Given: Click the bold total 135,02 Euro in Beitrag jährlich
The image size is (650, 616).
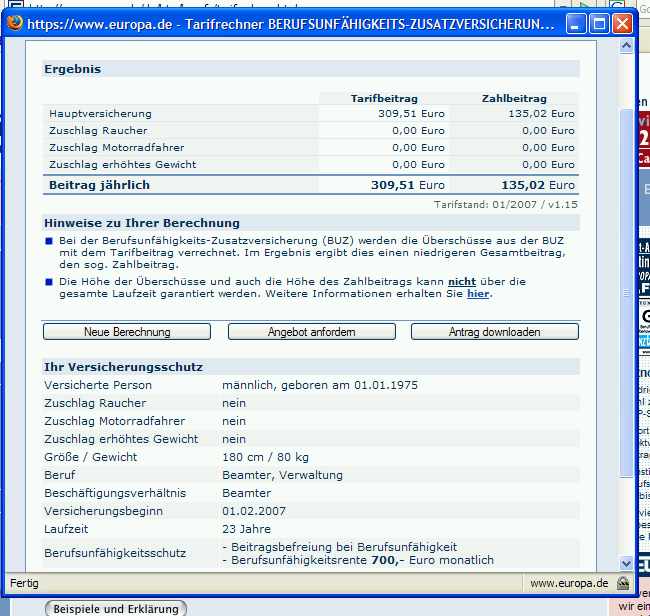Looking at the screenshot, I should pos(538,185).
